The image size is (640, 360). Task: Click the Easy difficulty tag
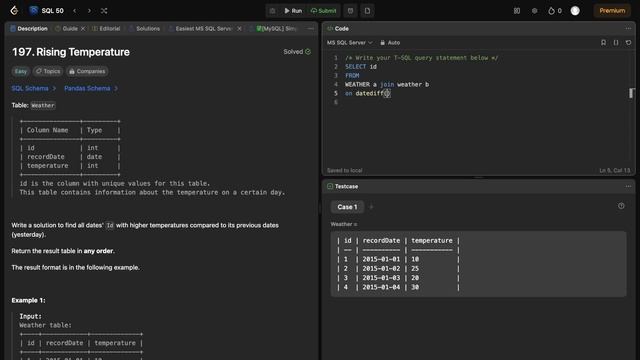pos(20,71)
